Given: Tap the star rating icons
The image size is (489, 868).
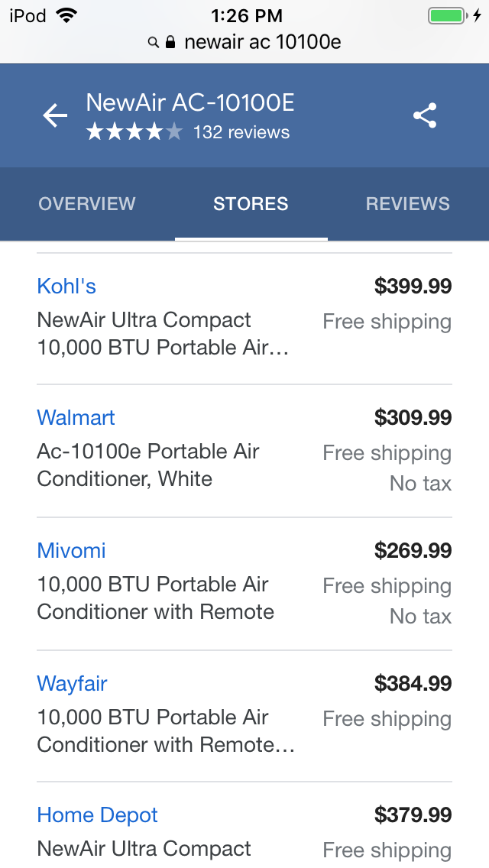Looking at the screenshot, I should point(134,131).
